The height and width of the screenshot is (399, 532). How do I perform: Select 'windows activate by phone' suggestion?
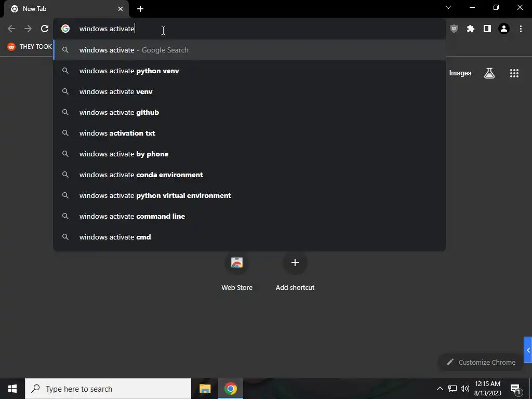pyautogui.click(x=249, y=154)
